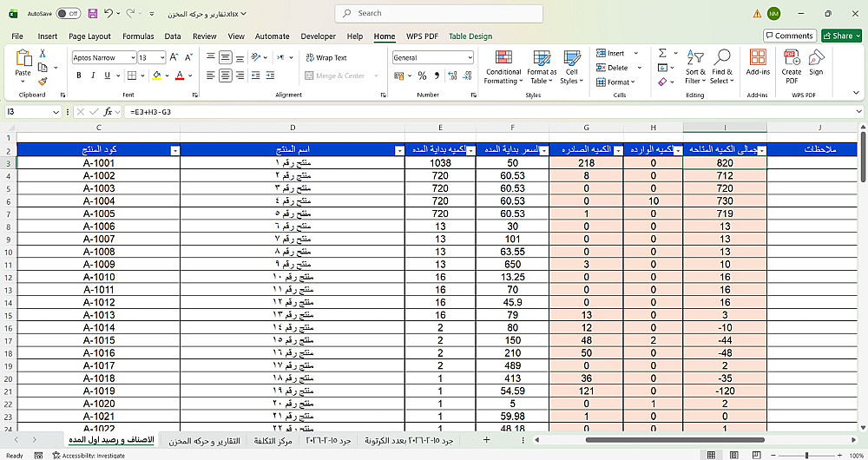Click the percent style icon
This screenshot has height=460, width=868.
pyautogui.click(x=423, y=76)
